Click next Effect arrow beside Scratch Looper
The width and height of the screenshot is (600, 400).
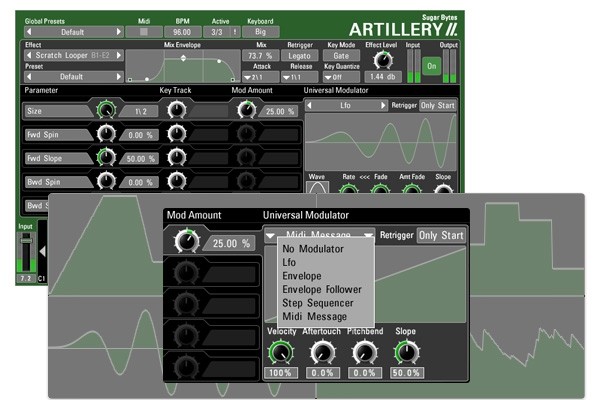pos(119,55)
